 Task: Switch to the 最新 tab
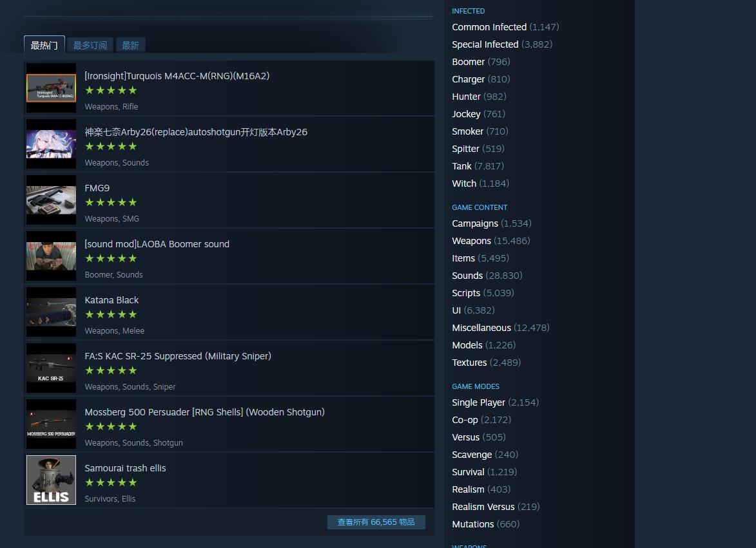click(x=130, y=45)
